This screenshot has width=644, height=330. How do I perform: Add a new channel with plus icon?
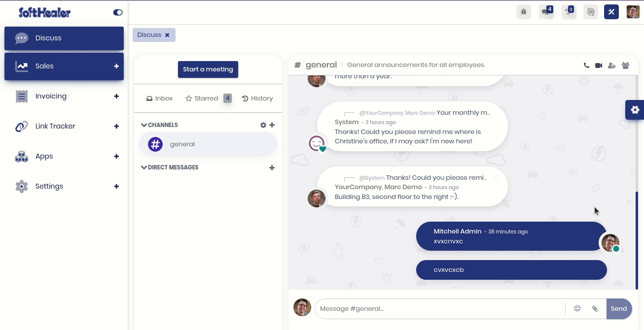pyautogui.click(x=272, y=125)
